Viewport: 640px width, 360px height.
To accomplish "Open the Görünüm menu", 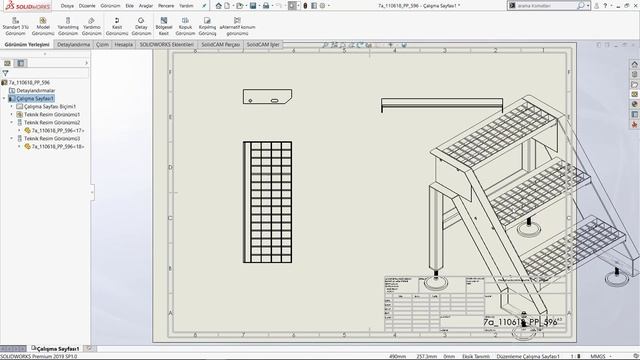I will [110, 6].
